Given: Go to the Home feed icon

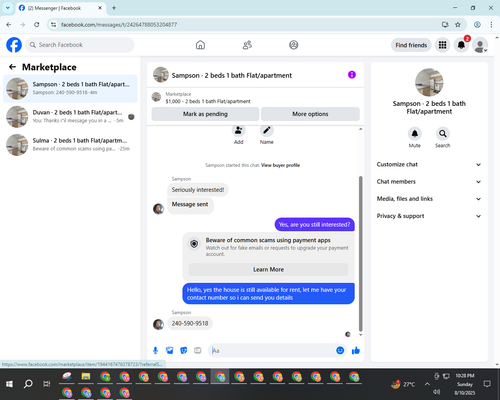Looking at the screenshot, I should (200, 45).
